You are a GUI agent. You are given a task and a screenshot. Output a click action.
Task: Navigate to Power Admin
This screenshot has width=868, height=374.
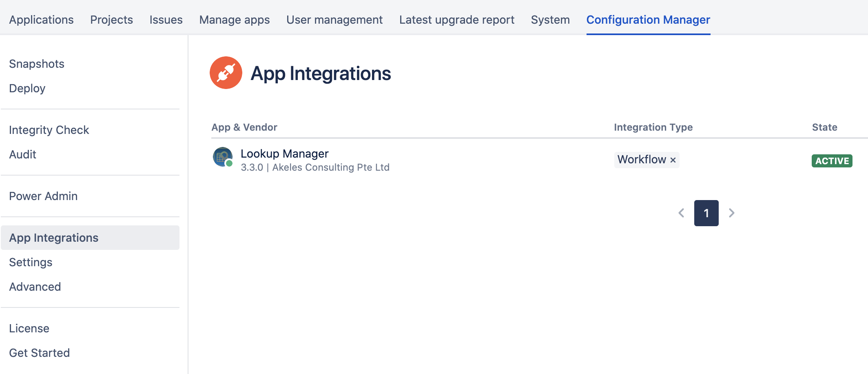[43, 196]
